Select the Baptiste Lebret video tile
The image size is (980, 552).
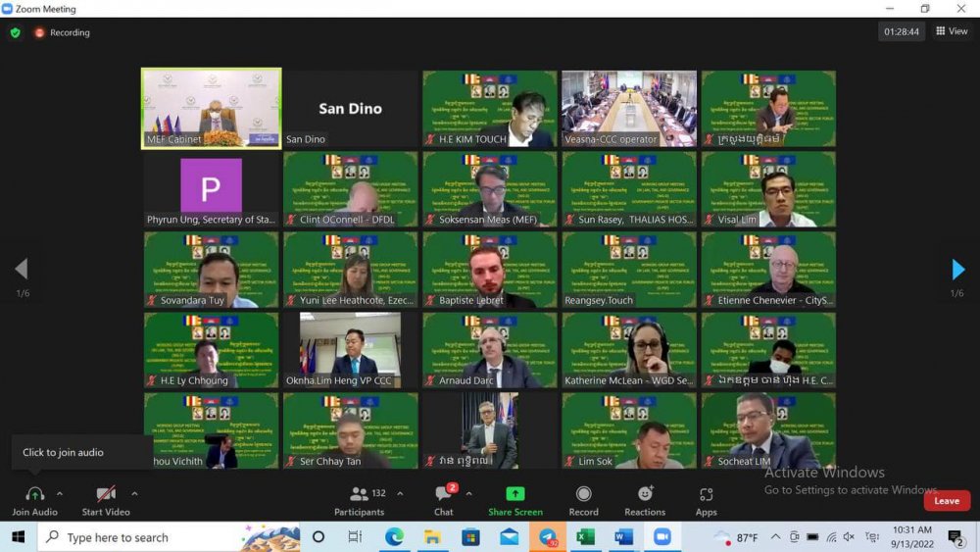[x=489, y=270]
